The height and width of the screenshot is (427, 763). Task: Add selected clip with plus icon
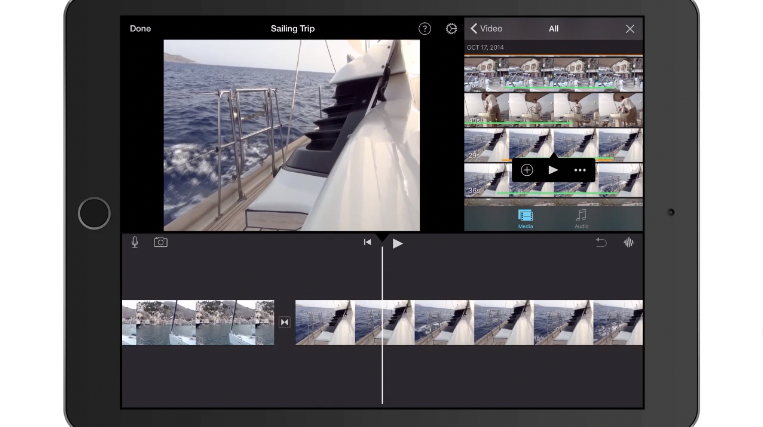point(527,170)
